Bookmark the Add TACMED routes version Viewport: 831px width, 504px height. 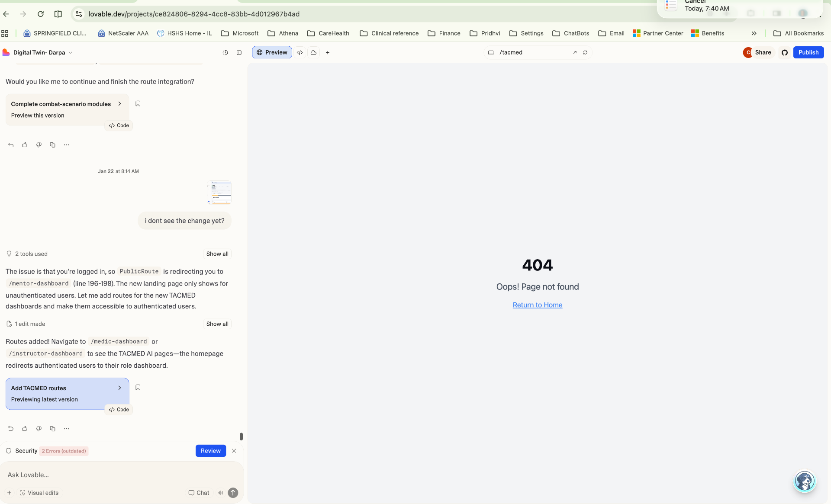pyautogui.click(x=138, y=388)
